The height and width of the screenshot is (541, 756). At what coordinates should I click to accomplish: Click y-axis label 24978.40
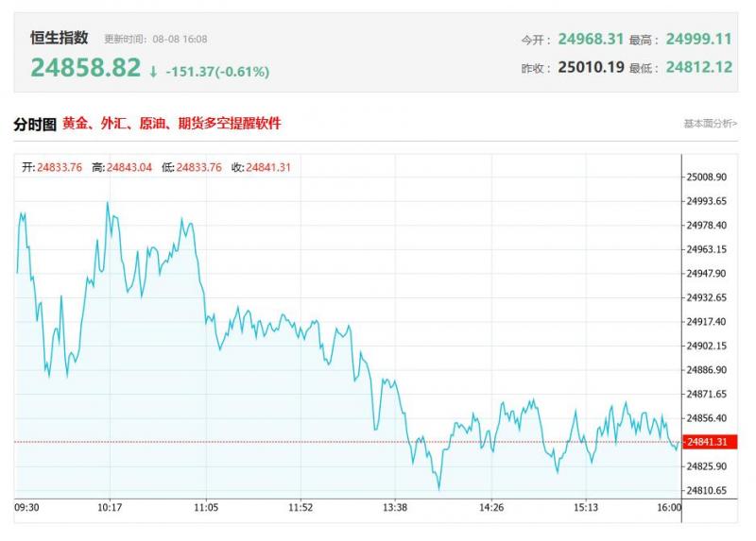click(x=706, y=226)
